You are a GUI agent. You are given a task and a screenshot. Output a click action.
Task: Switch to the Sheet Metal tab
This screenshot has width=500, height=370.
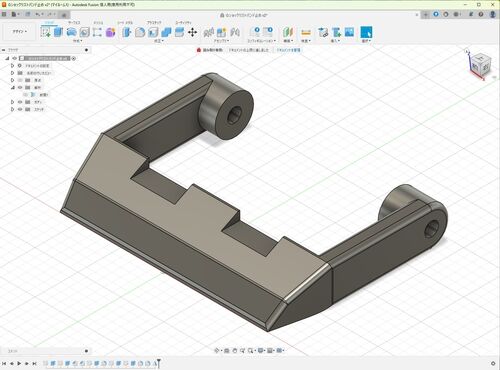tap(125, 22)
